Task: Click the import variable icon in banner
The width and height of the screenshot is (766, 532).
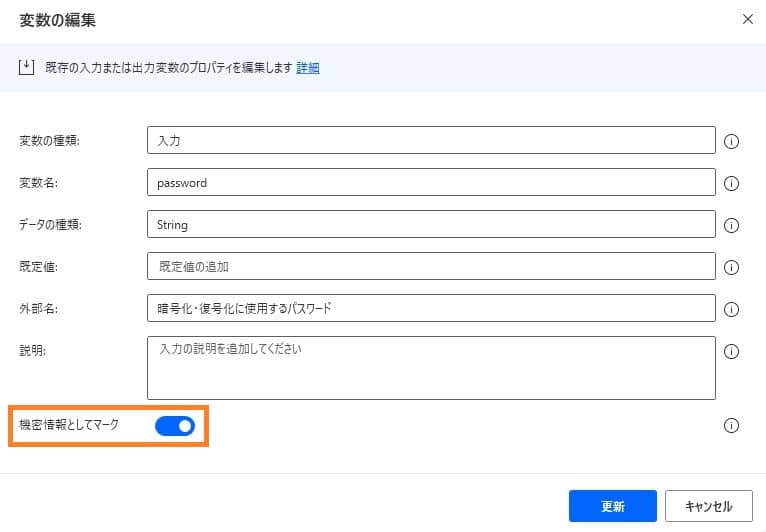Action: 26,67
